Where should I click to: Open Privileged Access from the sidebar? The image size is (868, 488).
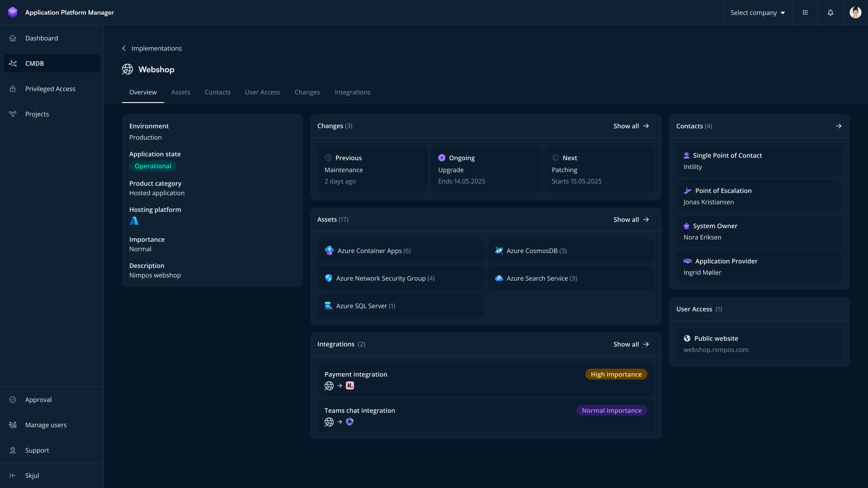(x=50, y=89)
